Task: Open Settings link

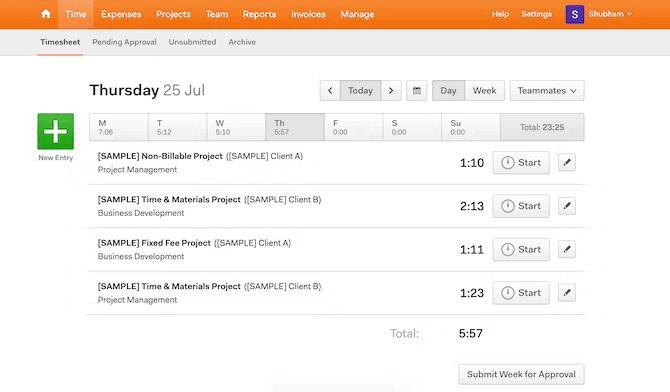Action: 536,14
